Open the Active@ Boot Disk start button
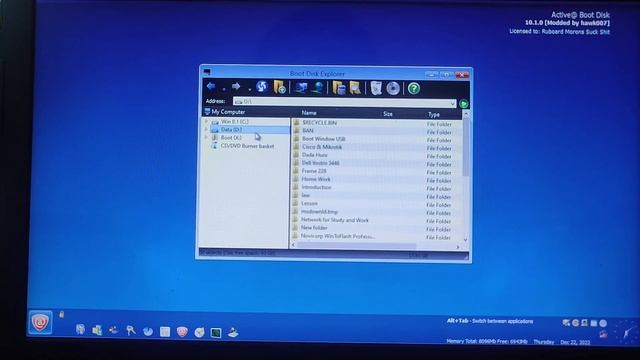Screen dimensions: 640x360 coord(40,322)
